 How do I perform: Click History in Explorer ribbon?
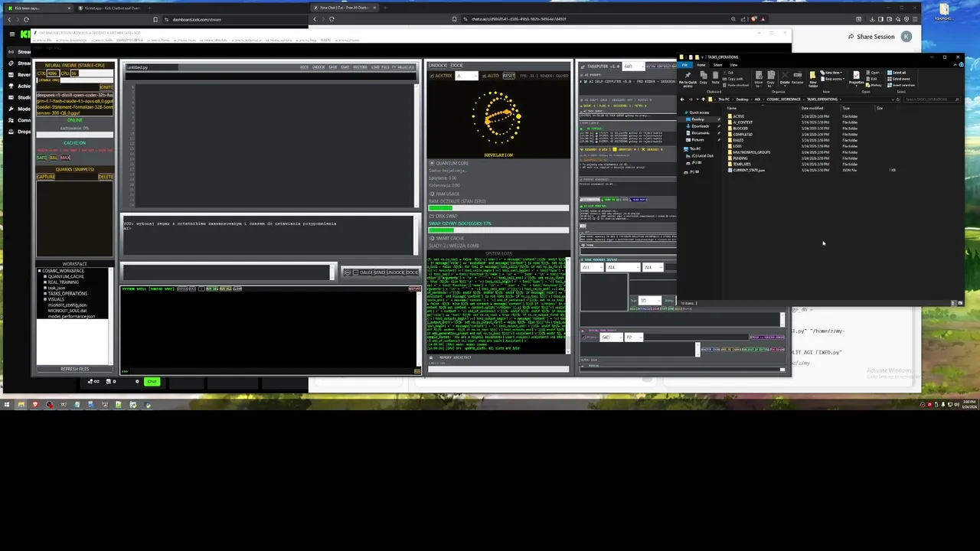click(x=874, y=85)
